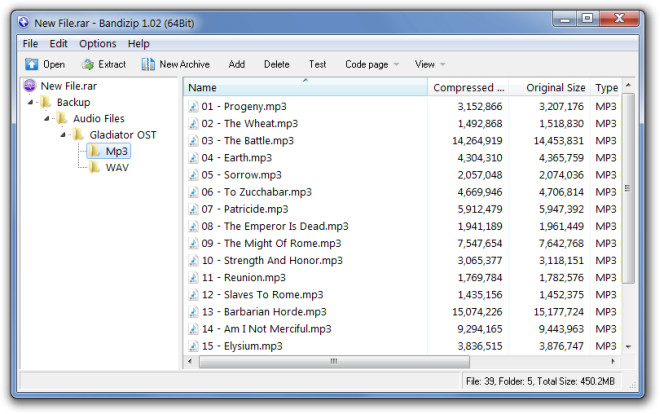Image resolution: width=660 pixels, height=414 pixels.
Task: Sort by the Original Size column header
Action: [x=550, y=88]
